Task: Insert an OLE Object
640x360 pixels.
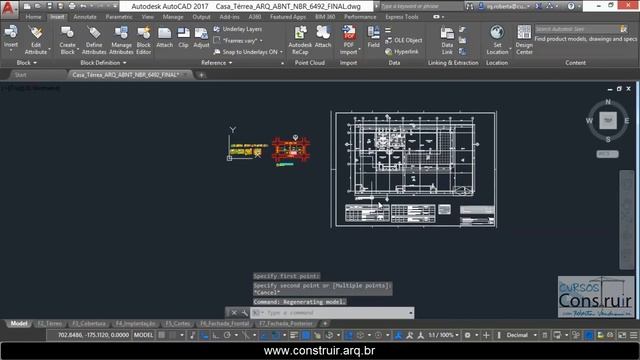Action: pos(403,40)
